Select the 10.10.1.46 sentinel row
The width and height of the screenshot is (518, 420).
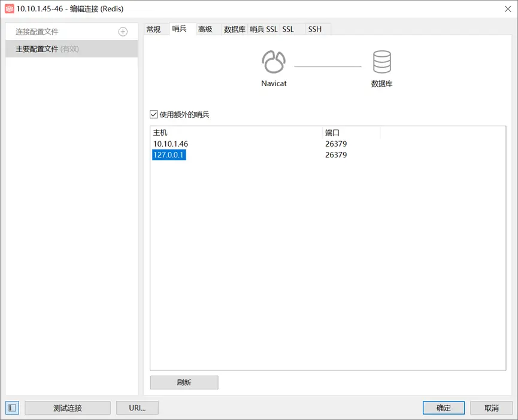(169, 143)
